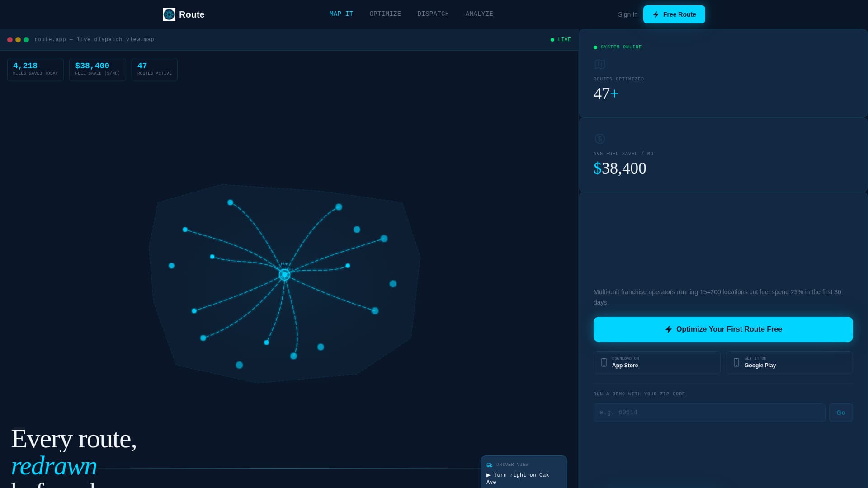
Task: Open the DISPATCH nav item
Action: (433, 14)
